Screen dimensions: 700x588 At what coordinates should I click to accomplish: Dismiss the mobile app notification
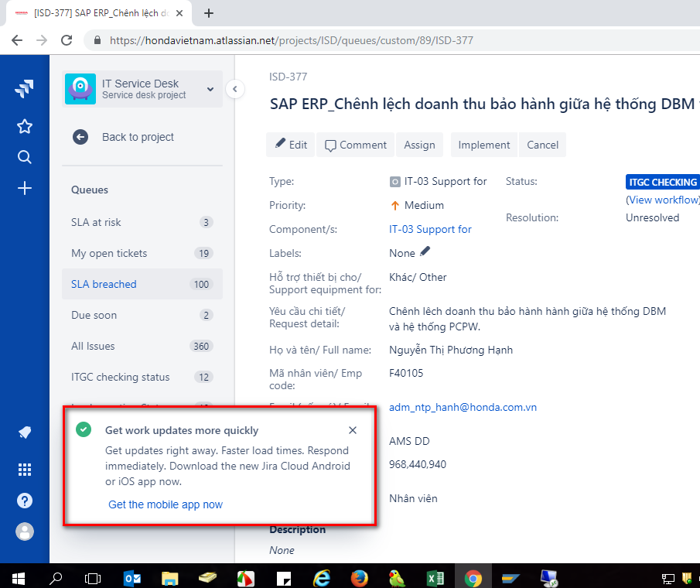[x=353, y=430]
